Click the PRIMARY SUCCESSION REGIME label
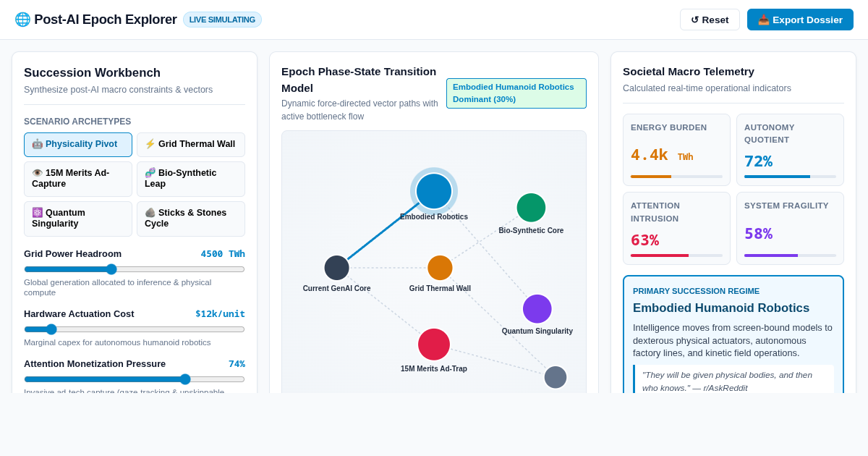 696,291
